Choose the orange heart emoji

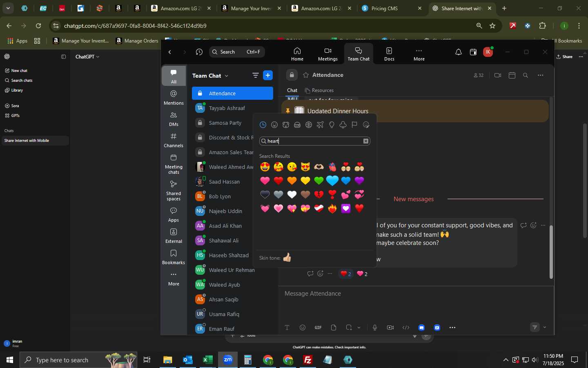(x=292, y=181)
